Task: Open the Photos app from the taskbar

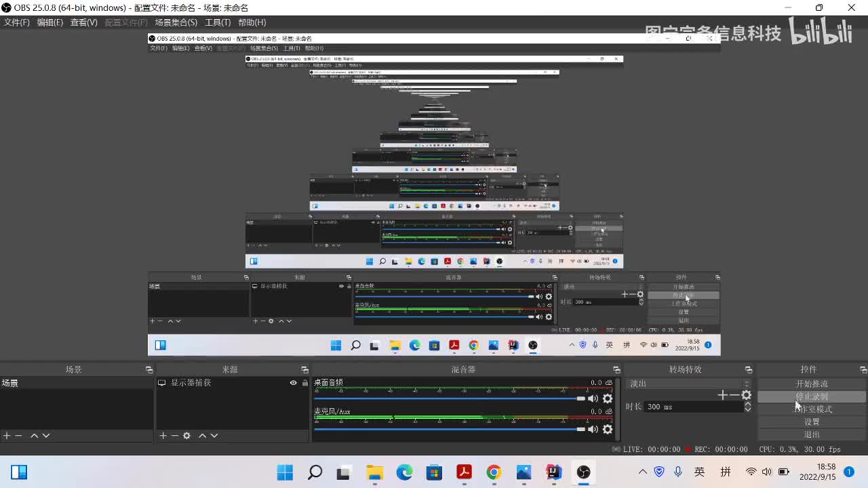Action: 524,472
